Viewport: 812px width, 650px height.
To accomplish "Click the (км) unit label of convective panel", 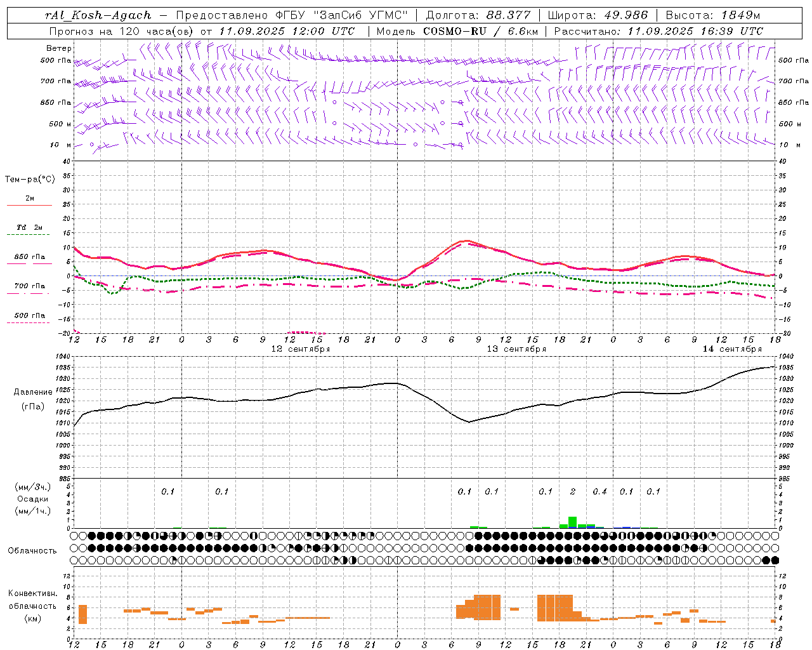I will click(x=32, y=619).
